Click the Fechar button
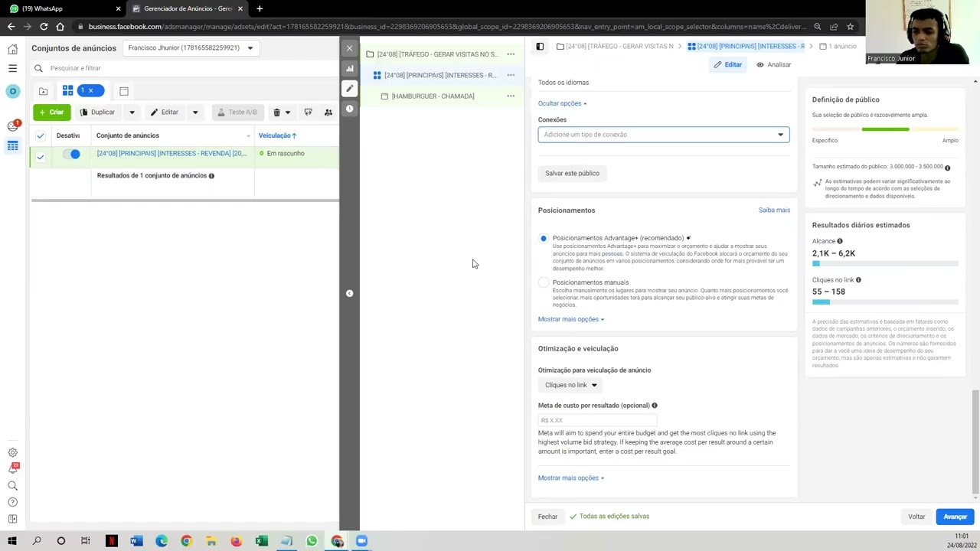Viewport: 980px width, 551px height. pyautogui.click(x=547, y=517)
